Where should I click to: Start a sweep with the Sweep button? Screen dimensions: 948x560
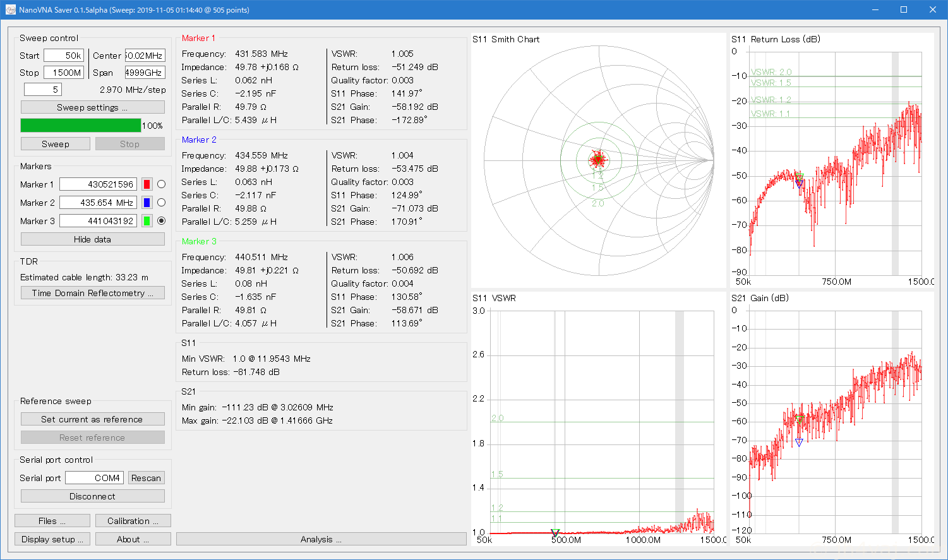click(x=56, y=144)
